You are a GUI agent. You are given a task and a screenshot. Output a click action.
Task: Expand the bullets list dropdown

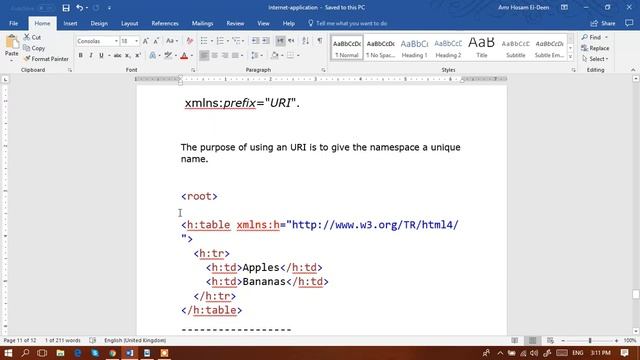(x=211, y=41)
